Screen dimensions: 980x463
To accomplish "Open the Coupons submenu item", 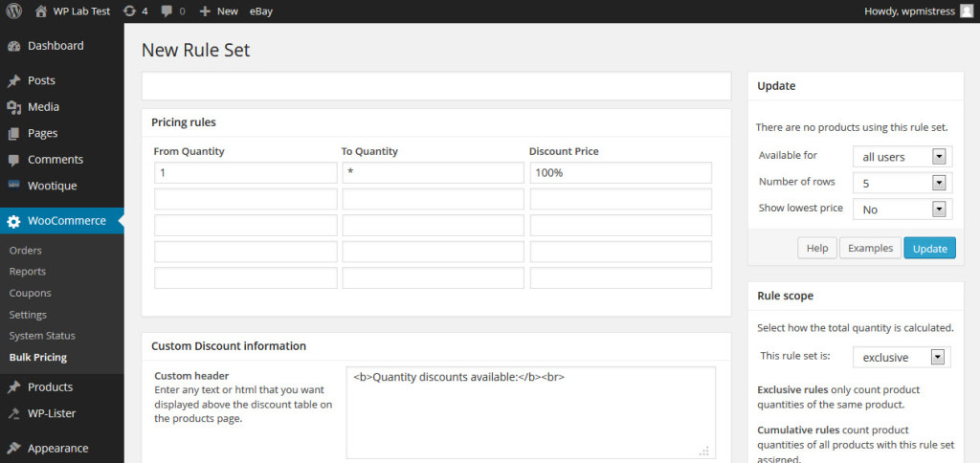I will [30, 293].
